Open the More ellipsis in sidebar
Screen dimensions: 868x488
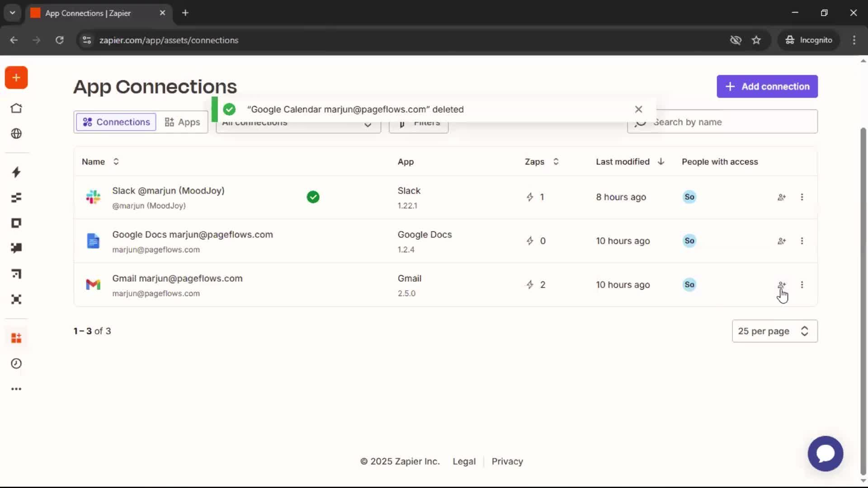click(16, 389)
